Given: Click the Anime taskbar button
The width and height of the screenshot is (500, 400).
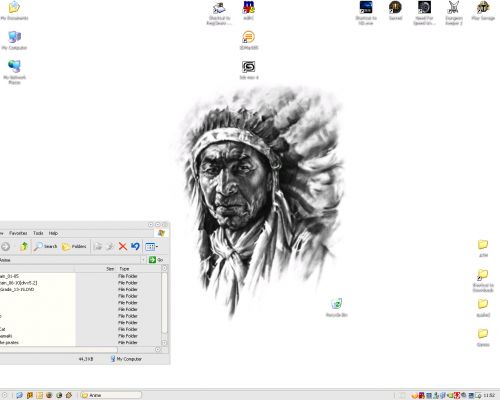Looking at the screenshot, I should [111, 395].
